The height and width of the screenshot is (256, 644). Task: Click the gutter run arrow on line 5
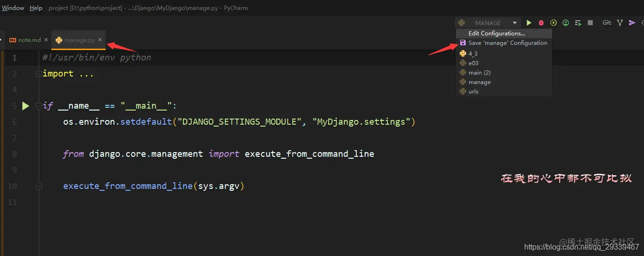26,106
